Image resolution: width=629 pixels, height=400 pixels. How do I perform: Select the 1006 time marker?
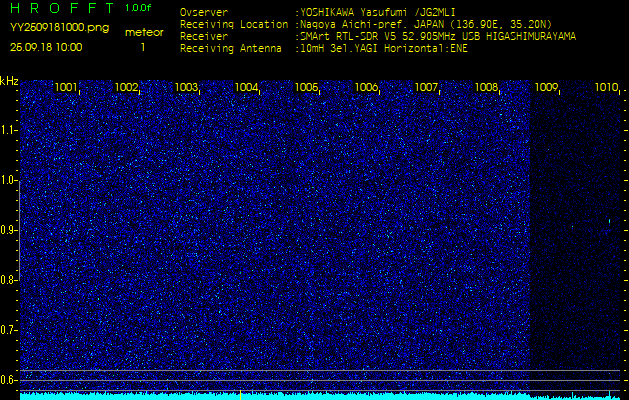[366, 88]
